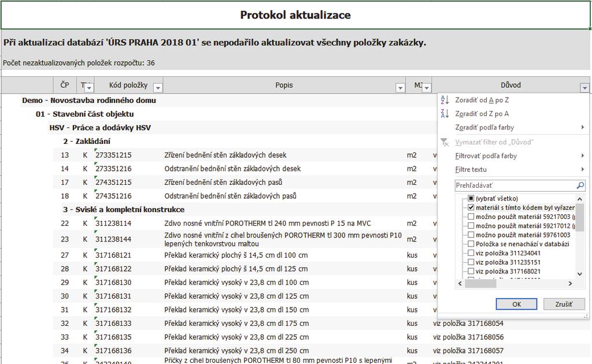
Task: Open the 'Typ' column filter dropdown
Action: [89, 88]
